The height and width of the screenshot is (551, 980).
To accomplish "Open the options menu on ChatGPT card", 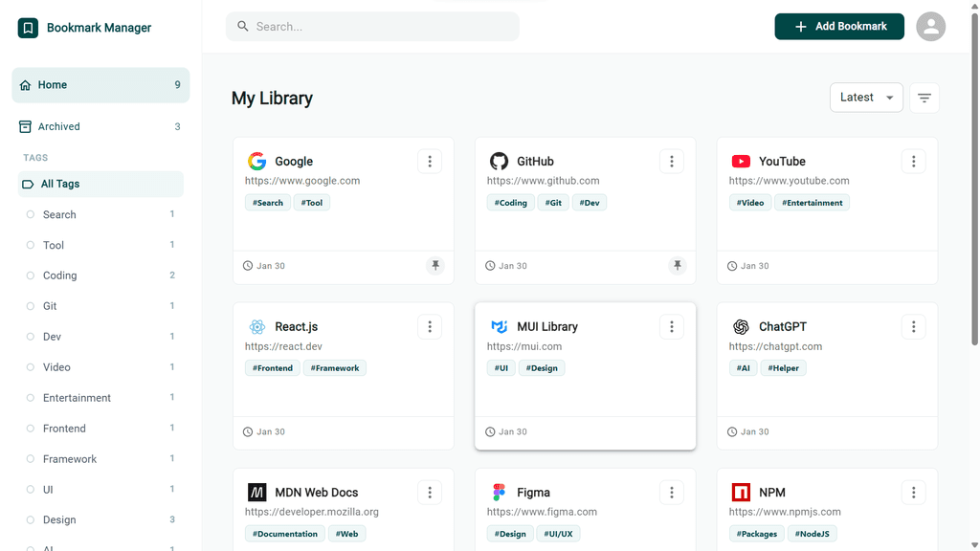I will coord(914,327).
